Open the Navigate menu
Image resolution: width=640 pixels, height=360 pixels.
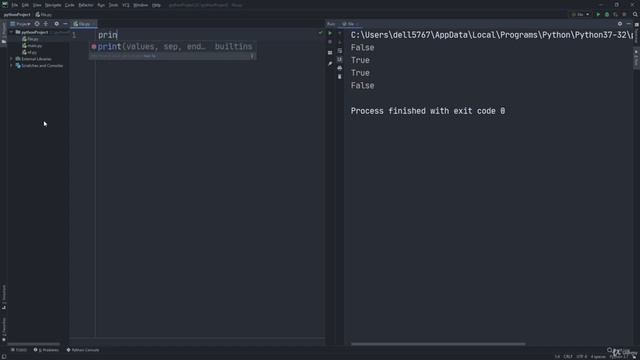click(53, 5)
